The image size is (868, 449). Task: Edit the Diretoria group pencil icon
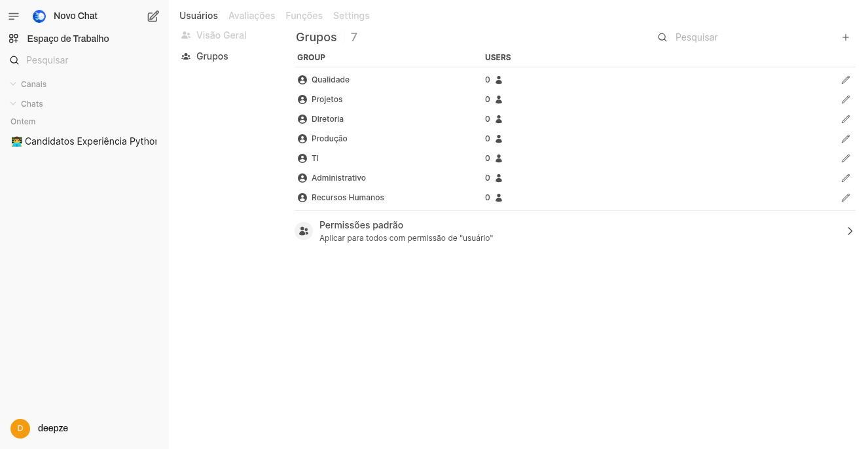coord(846,119)
